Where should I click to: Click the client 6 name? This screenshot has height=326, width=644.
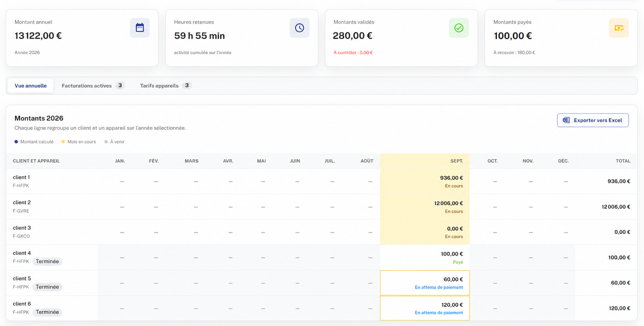point(22,304)
